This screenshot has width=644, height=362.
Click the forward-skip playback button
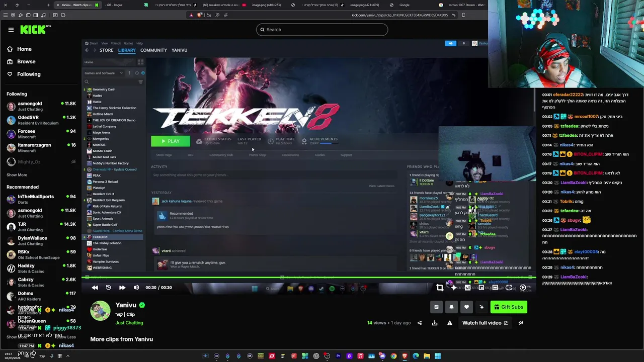point(122,288)
